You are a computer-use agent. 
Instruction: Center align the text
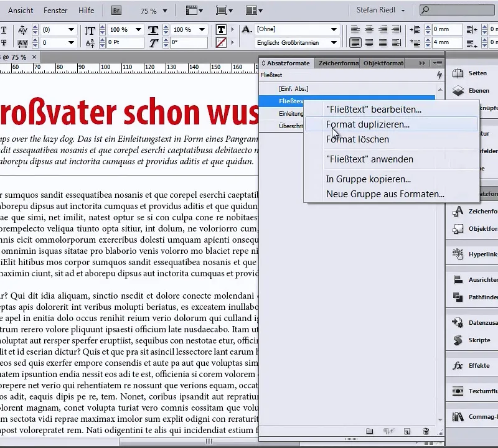coord(369,29)
